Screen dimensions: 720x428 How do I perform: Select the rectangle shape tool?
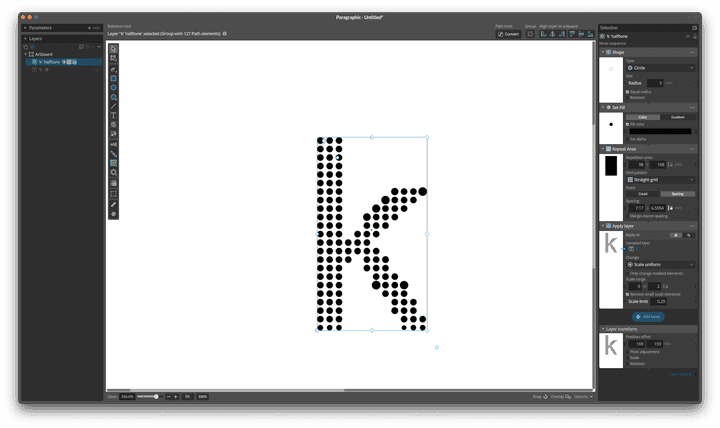[113, 79]
